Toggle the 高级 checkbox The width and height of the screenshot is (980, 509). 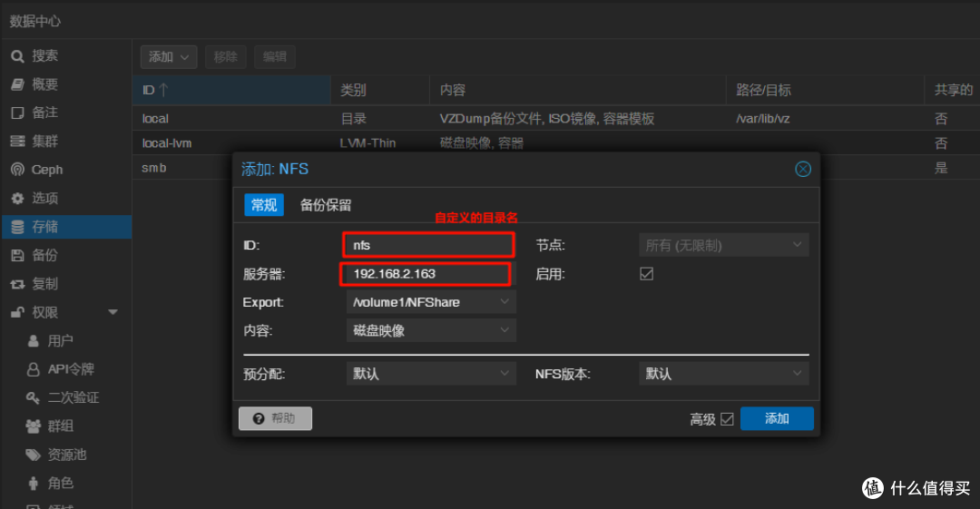[727, 419]
